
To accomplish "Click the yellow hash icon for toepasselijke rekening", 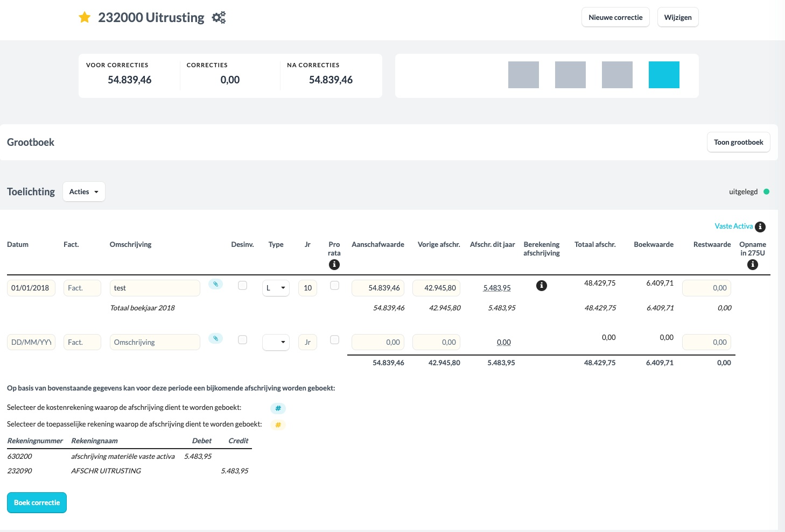I will (x=278, y=425).
